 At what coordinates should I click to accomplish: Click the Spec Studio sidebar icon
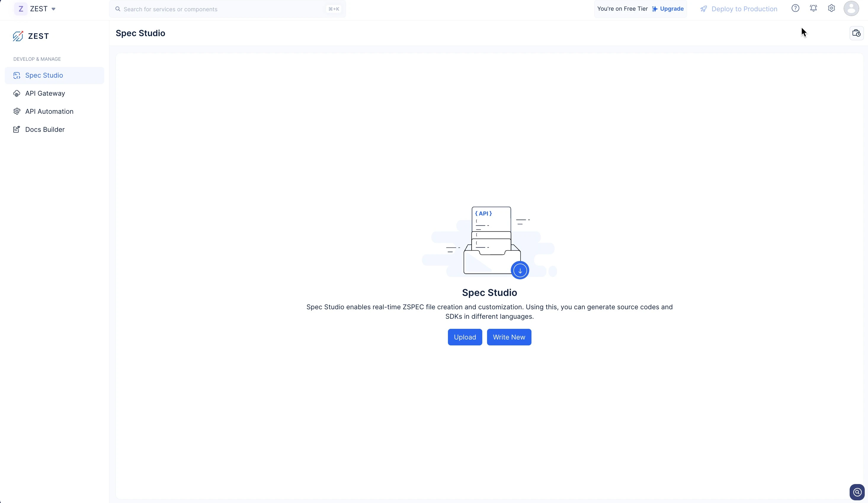pyautogui.click(x=17, y=76)
